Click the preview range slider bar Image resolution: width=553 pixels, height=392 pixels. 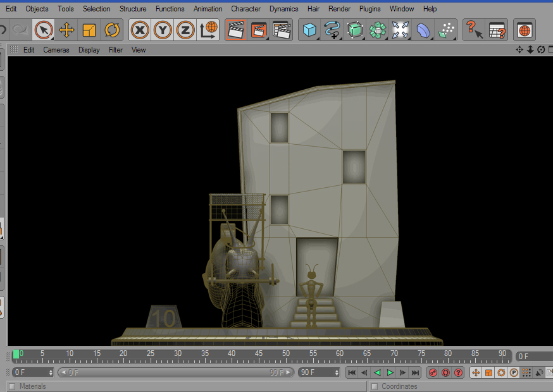[175, 372]
